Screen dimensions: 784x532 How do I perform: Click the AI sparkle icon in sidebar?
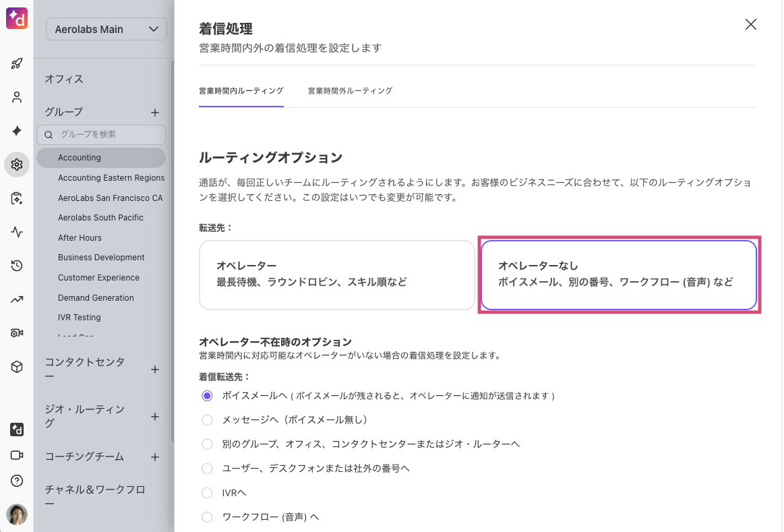point(17,131)
